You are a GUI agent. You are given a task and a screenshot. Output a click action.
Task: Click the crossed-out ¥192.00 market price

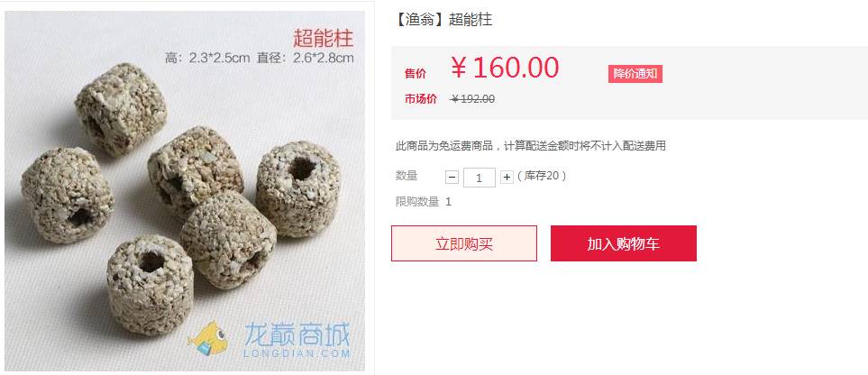click(x=472, y=99)
